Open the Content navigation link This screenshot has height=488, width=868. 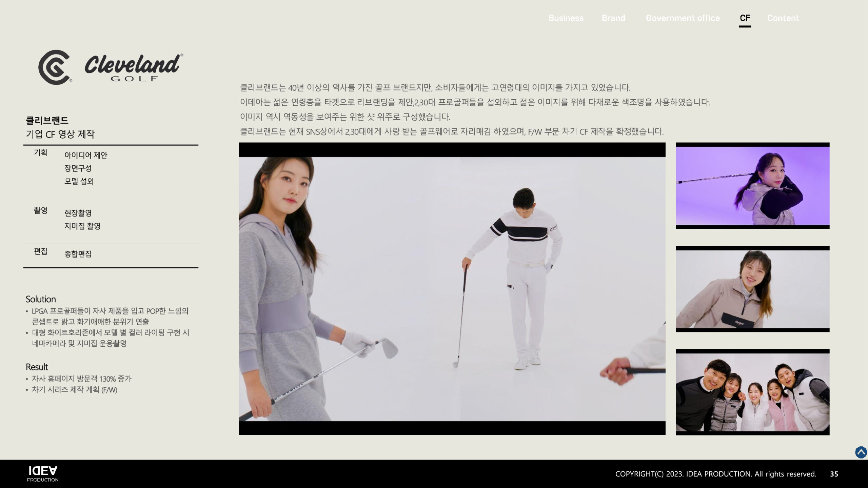[x=783, y=18]
